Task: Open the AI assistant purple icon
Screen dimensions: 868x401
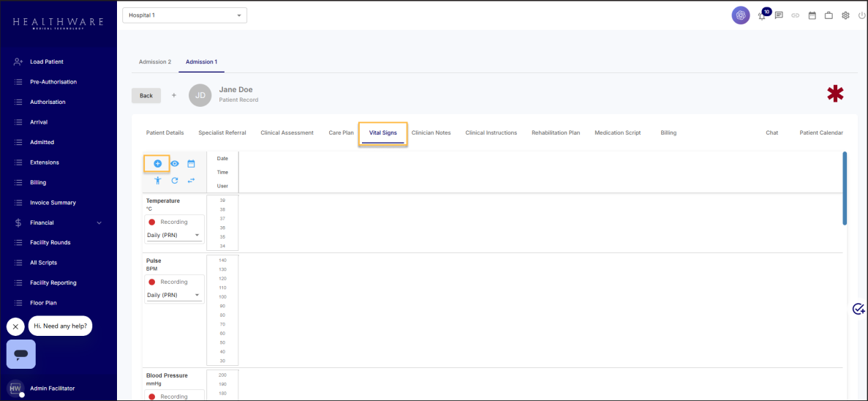Action: pyautogui.click(x=741, y=15)
